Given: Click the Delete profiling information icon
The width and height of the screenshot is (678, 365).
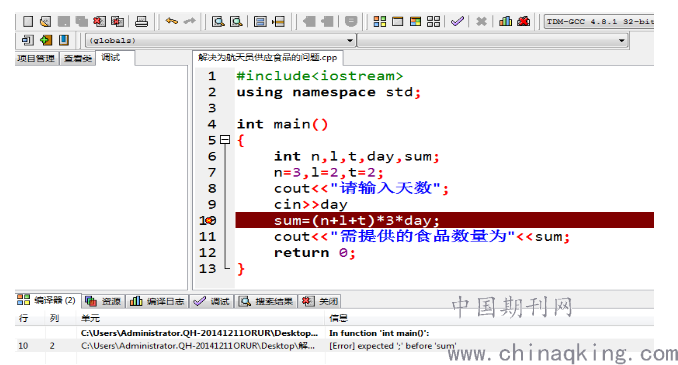Looking at the screenshot, I should (523, 21).
